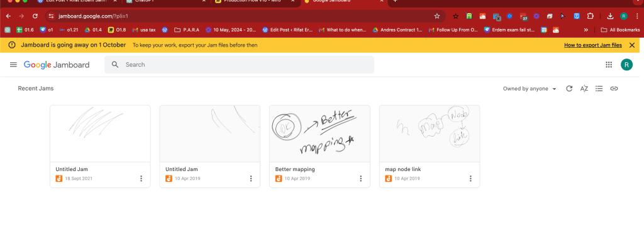Click the 'map node link' title text
The width and height of the screenshot is (644, 251).
point(403,169)
